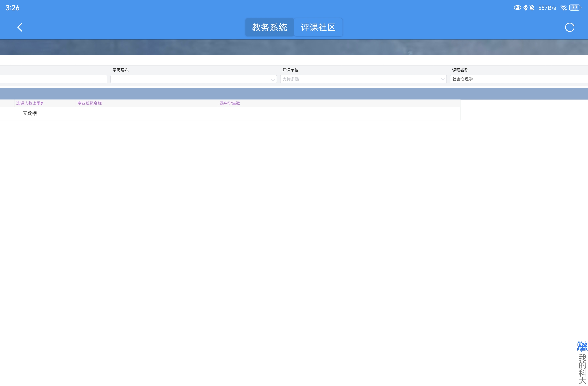The image size is (588, 386).
Task: Click the partially visible leftmost filter input
Action: 53,79
